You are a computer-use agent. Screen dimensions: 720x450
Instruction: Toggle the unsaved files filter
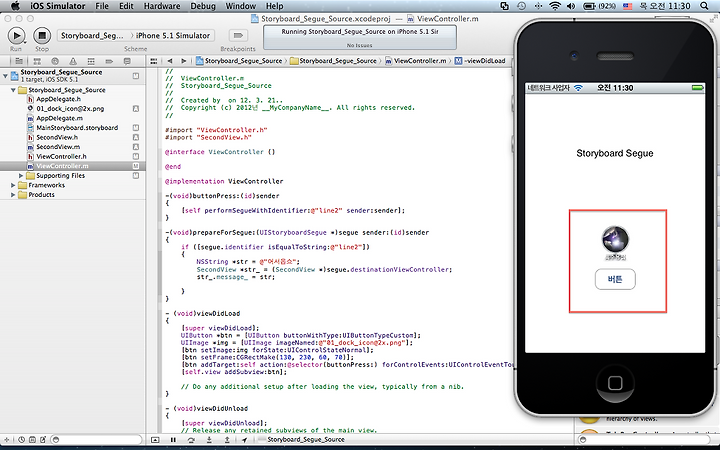(x=43, y=439)
